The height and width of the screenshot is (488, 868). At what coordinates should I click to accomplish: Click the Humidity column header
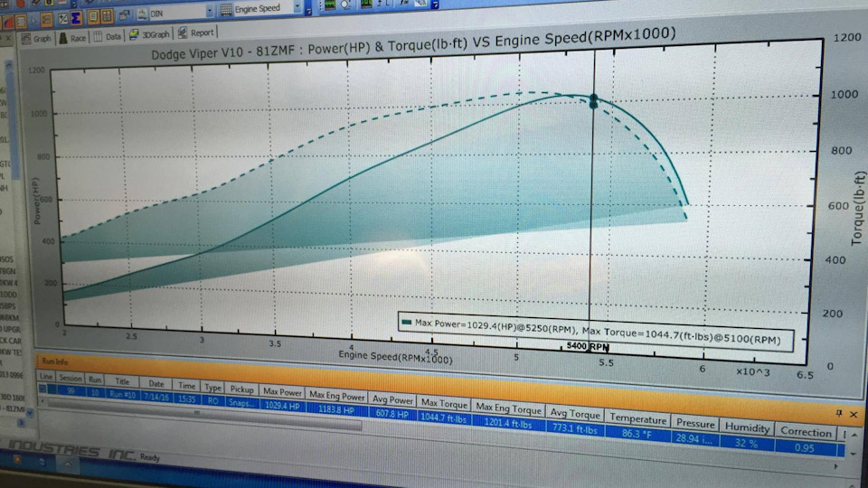[747, 428]
